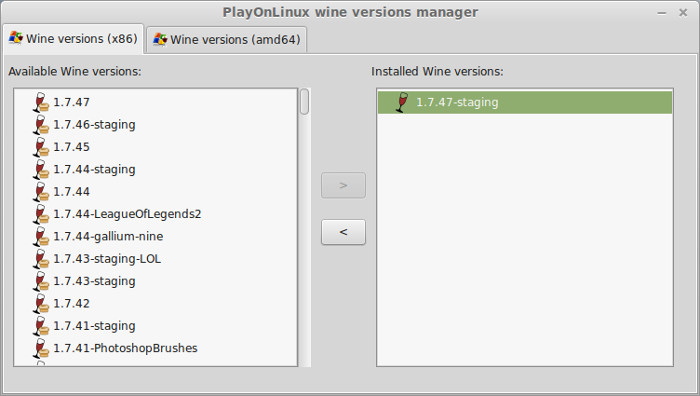Open the Wine versions (x86) tab
This screenshot has height=396, width=700.
[73, 39]
